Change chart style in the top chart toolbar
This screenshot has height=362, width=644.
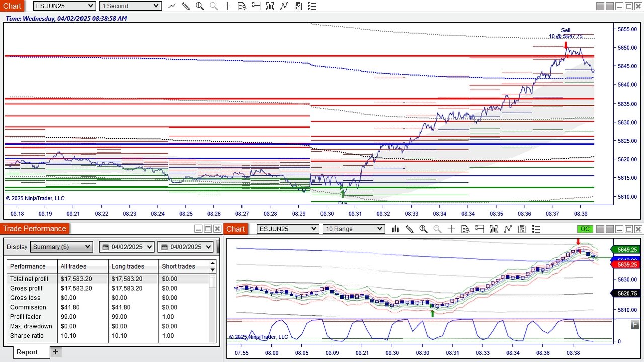point(172,6)
